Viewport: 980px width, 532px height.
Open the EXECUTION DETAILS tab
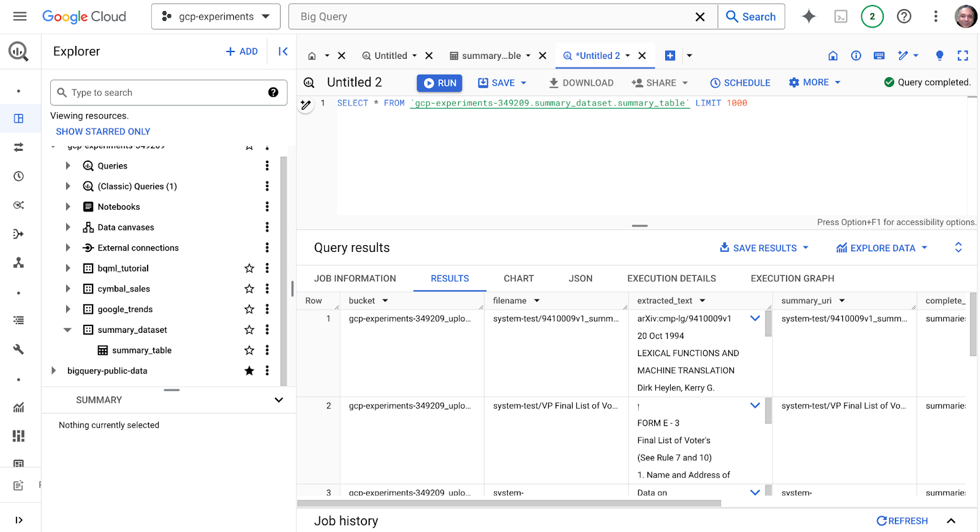671,278
